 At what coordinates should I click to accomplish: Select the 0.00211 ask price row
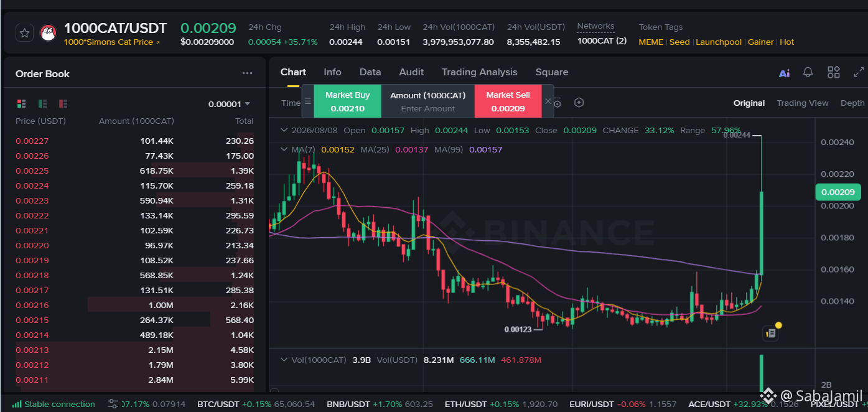[134, 380]
